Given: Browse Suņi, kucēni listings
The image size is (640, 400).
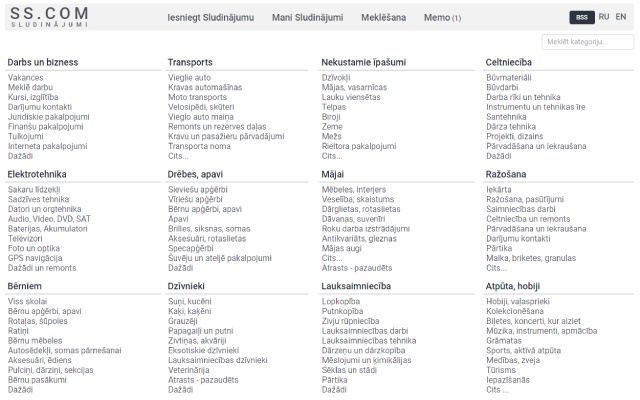Looking at the screenshot, I should (188, 301).
